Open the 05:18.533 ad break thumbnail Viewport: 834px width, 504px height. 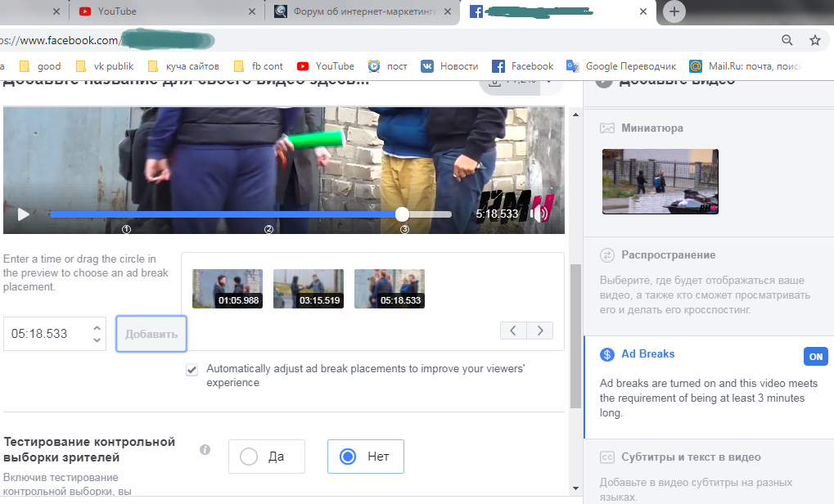(x=390, y=289)
